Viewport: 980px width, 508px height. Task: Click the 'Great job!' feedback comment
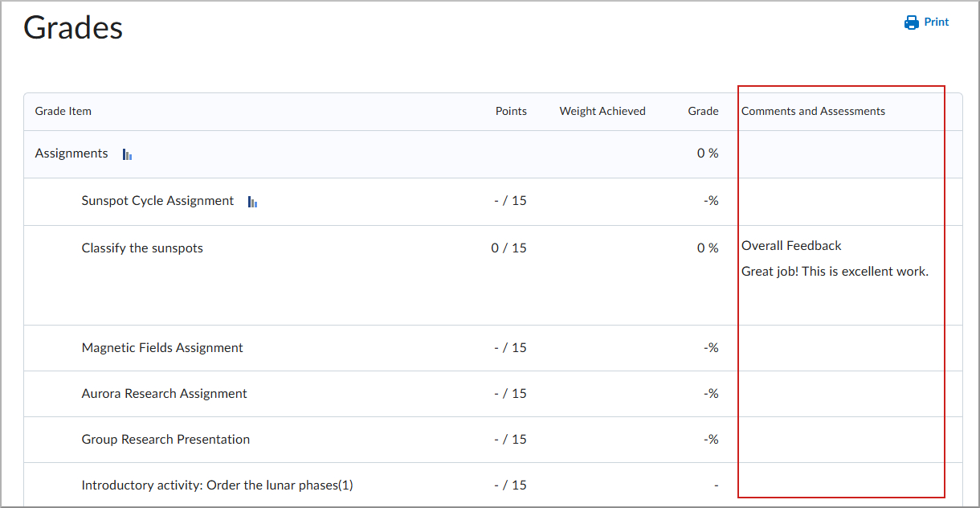click(x=835, y=272)
